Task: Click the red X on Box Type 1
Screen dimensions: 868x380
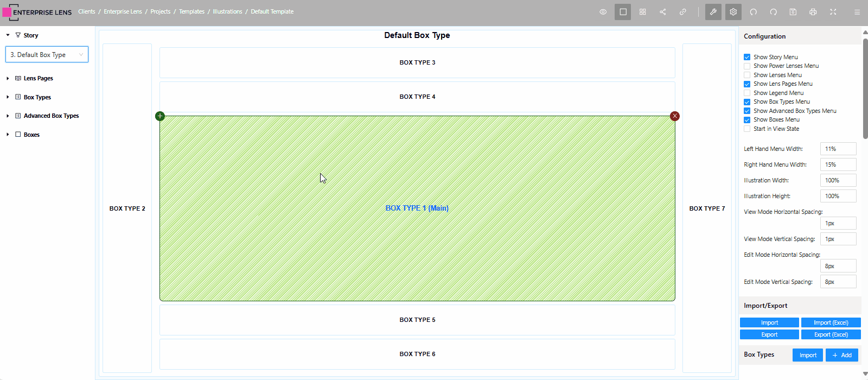Action: click(x=675, y=116)
